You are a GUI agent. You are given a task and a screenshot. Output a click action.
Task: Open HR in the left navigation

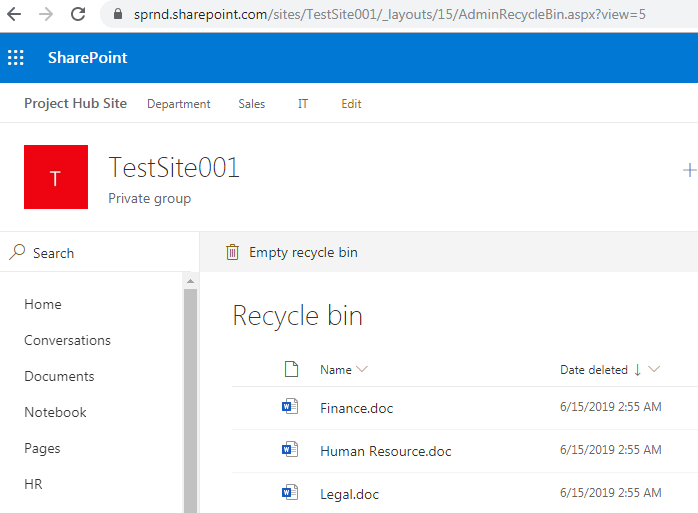33,484
